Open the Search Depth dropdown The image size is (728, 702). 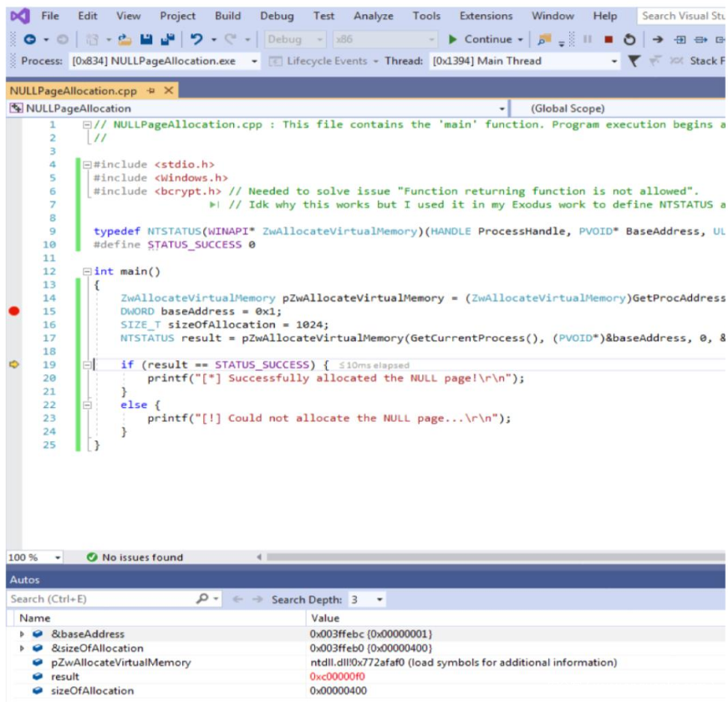pyautogui.click(x=380, y=599)
